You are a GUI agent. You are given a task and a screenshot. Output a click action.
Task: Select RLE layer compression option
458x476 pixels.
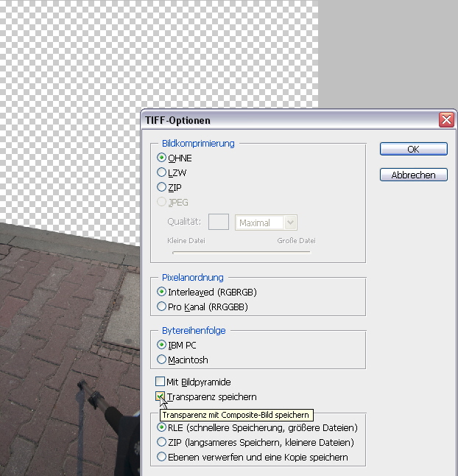coord(162,427)
